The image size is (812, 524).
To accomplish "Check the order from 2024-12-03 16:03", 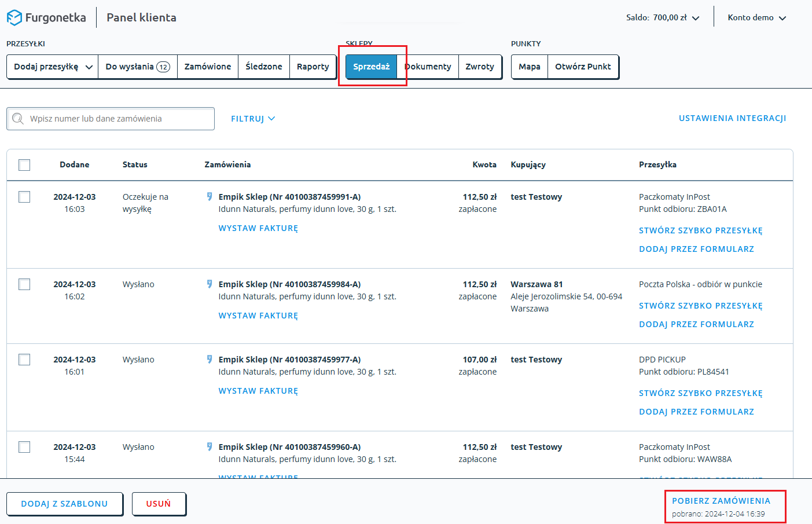I will click(24, 197).
